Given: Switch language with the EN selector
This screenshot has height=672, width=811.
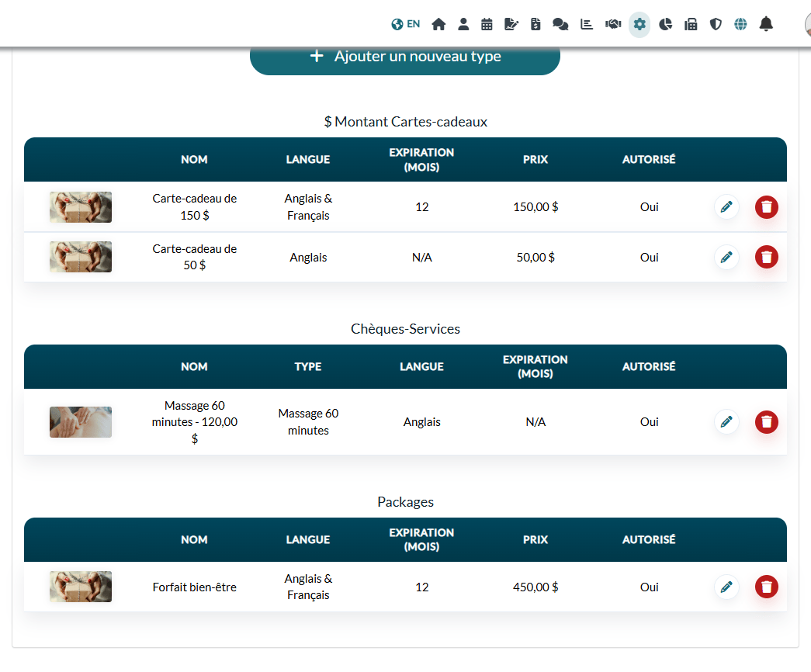Looking at the screenshot, I should click(x=405, y=24).
